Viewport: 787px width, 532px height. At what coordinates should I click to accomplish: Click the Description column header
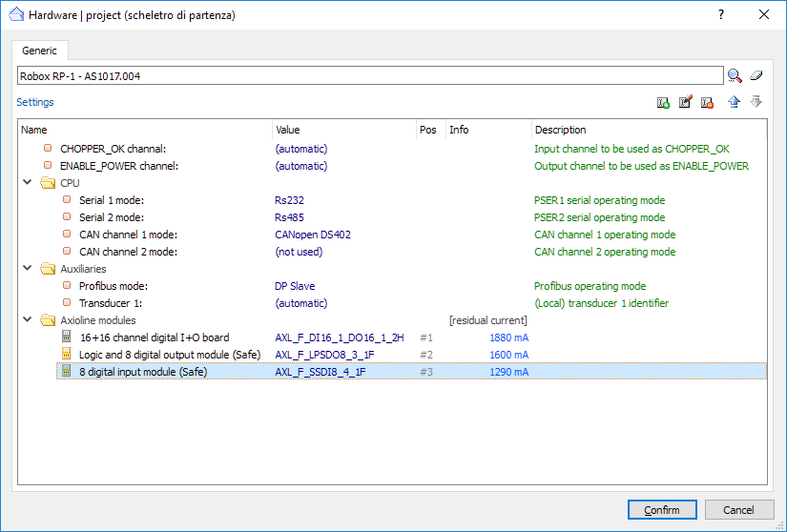tap(649, 130)
